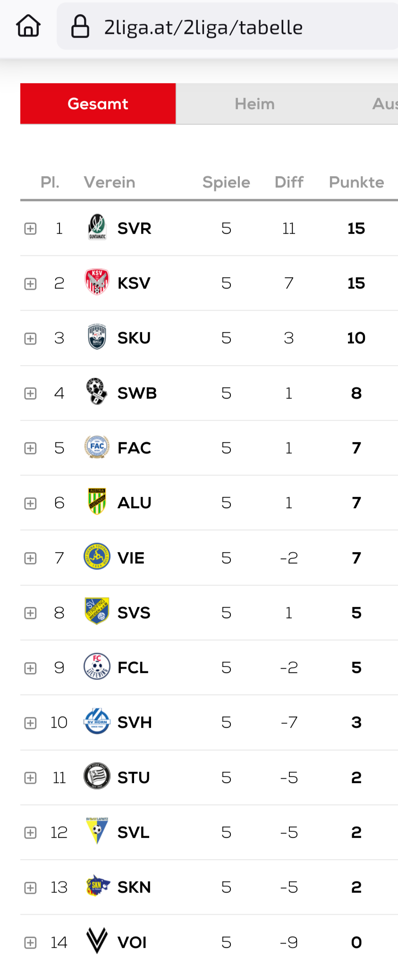Click the FAC club crest logo
This screenshot has height=980, width=398.
(97, 447)
